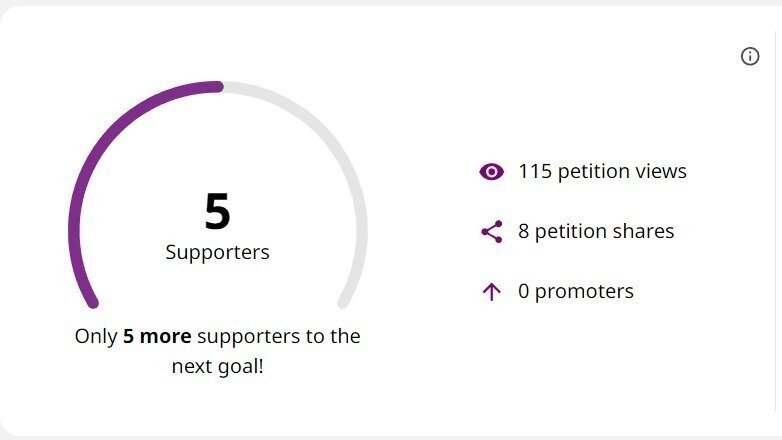The width and height of the screenshot is (782, 440).
Task: Click the up arrow promoters icon
Action: (x=491, y=292)
